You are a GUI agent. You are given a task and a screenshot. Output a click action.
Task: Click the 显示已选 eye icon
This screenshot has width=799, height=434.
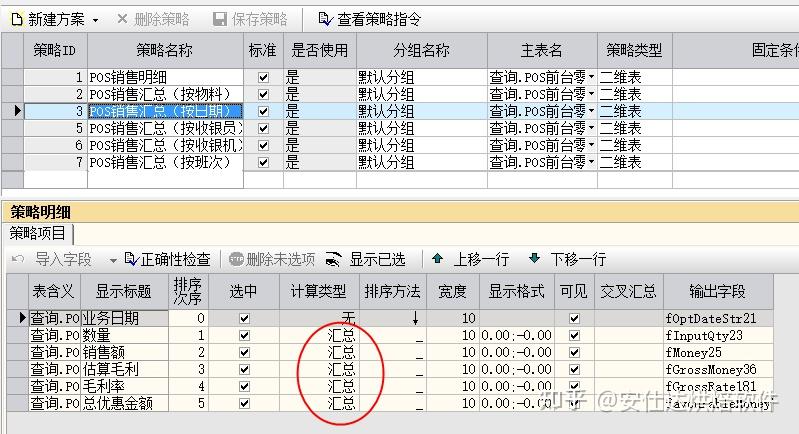pyautogui.click(x=333, y=259)
